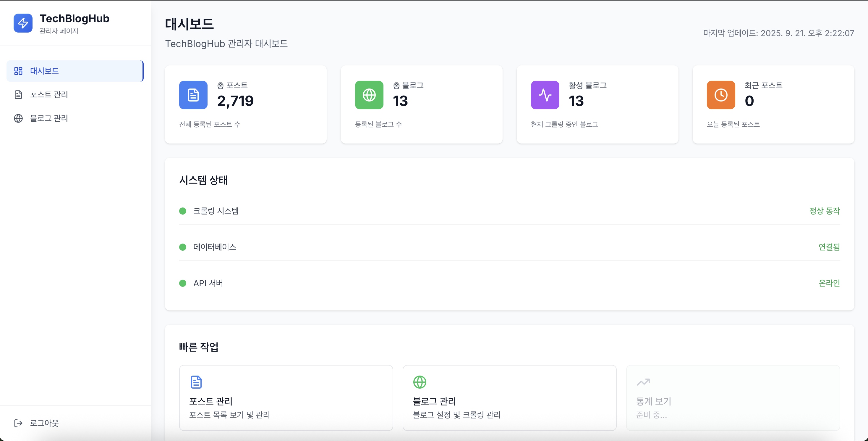Click the 빠른 작업 heading
The height and width of the screenshot is (441, 868).
point(198,347)
